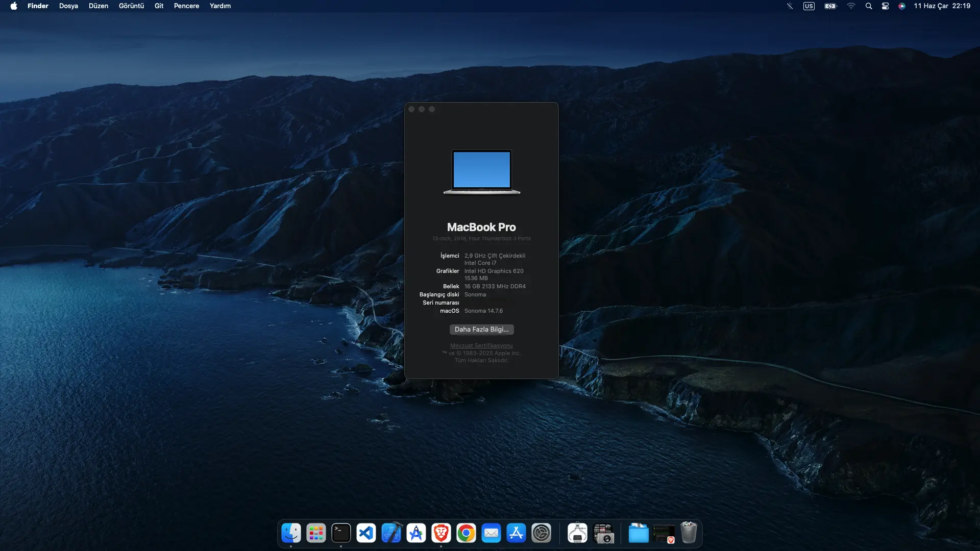Open the Git menu

159,6
